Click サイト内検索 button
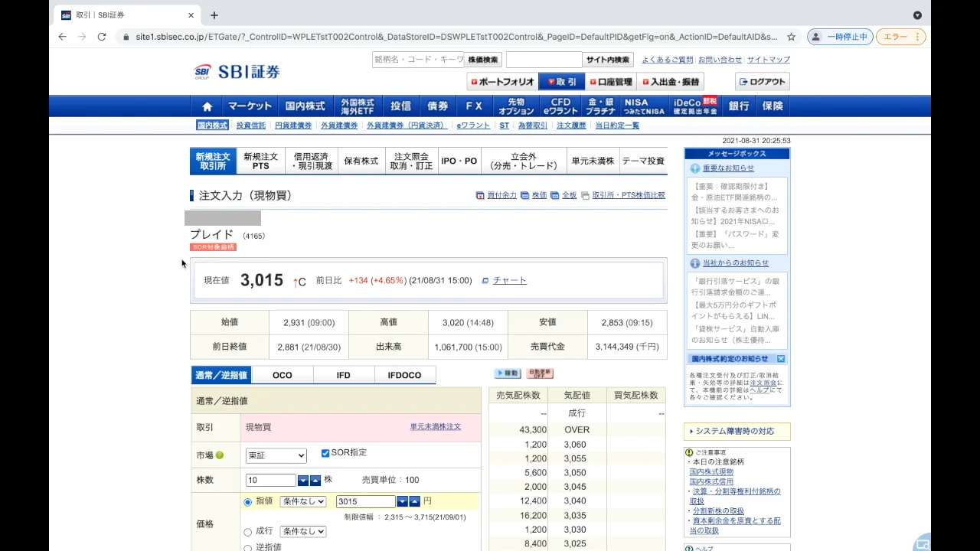 pyautogui.click(x=608, y=60)
